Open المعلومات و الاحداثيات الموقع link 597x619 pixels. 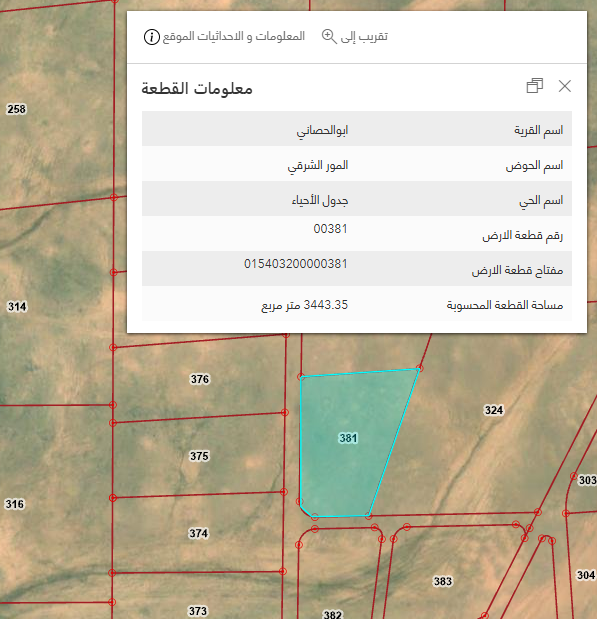click(x=234, y=36)
